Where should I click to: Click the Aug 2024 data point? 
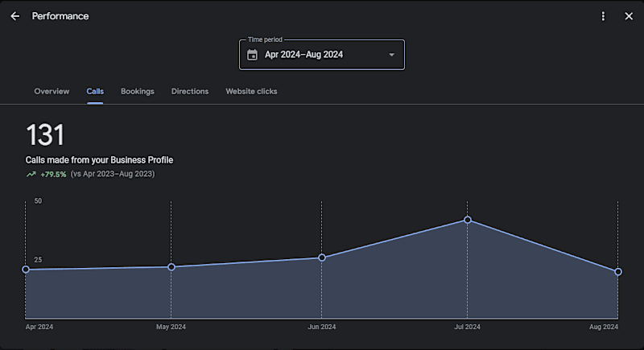coord(618,272)
